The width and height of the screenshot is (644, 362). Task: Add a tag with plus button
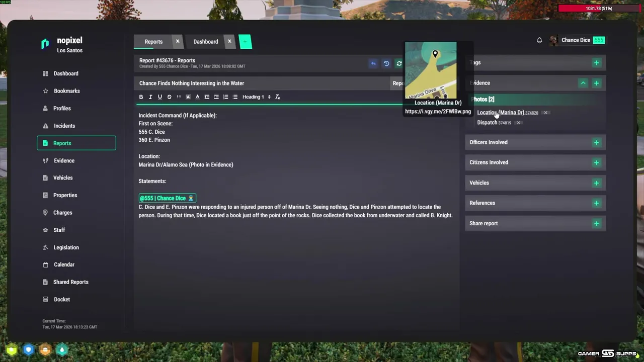click(x=596, y=63)
